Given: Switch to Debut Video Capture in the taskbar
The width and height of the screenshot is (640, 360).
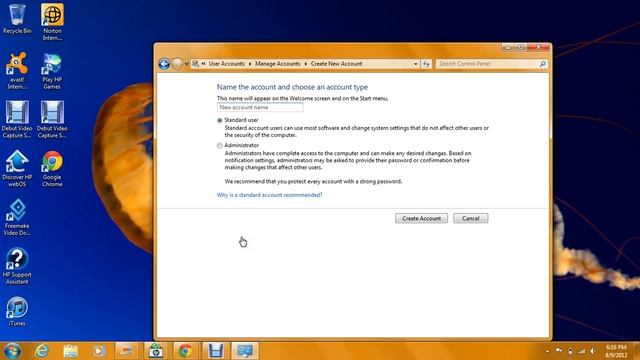Looking at the screenshot, I should pyautogui.click(x=215, y=351).
